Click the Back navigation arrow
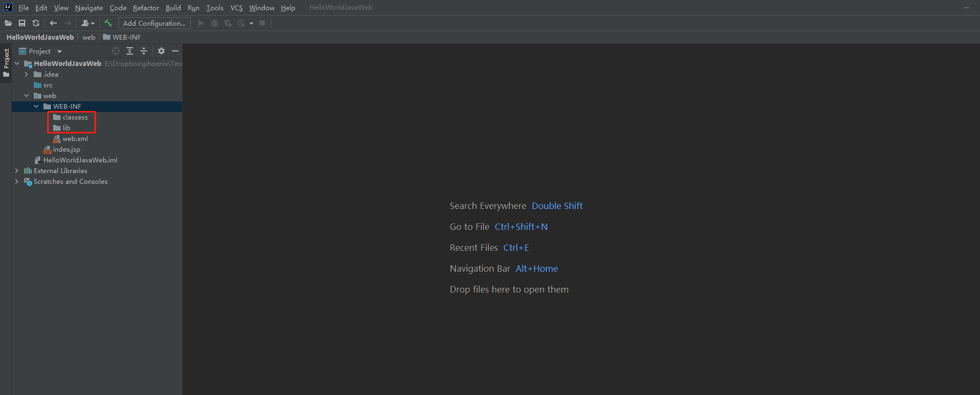The width and height of the screenshot is (980, 395). pyautogui.click(x=53, y=23)
